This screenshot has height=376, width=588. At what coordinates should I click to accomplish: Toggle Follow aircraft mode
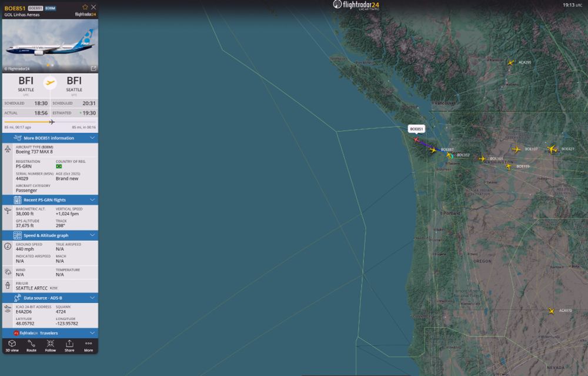(x=50, y=345)
